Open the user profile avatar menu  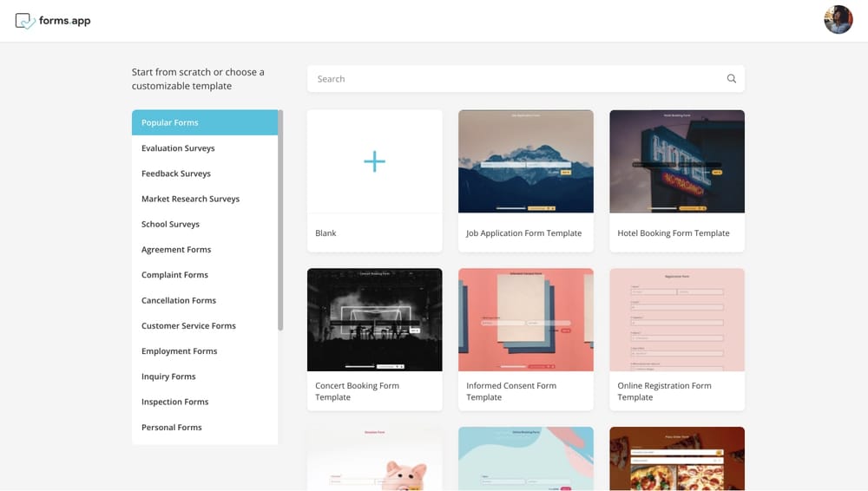(x=838, y=20)
